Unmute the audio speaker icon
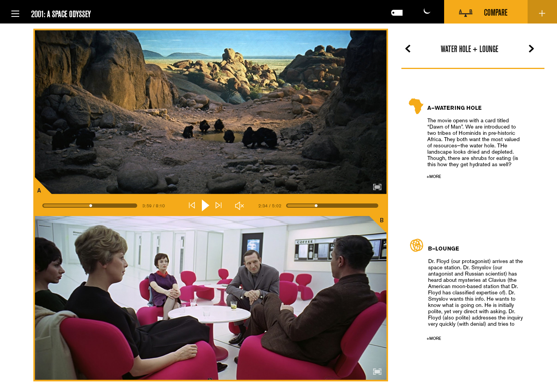This screenshot has width=557, height=392. 239,206
